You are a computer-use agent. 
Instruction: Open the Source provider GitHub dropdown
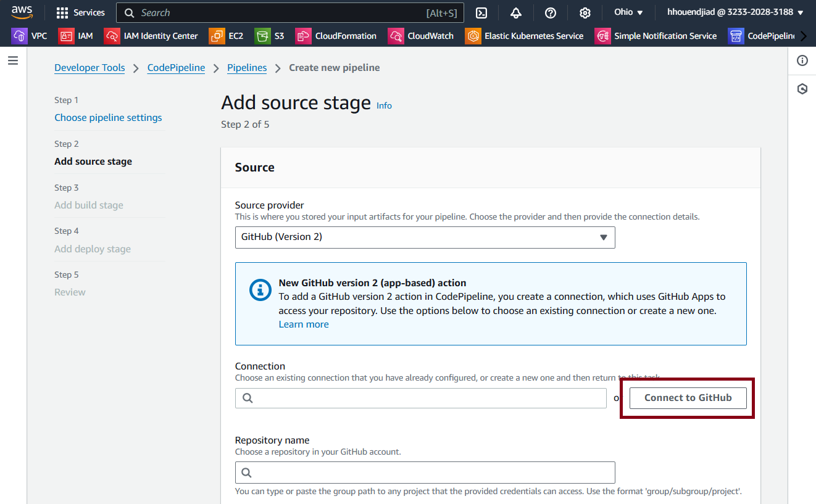click(x=425, y=237)
